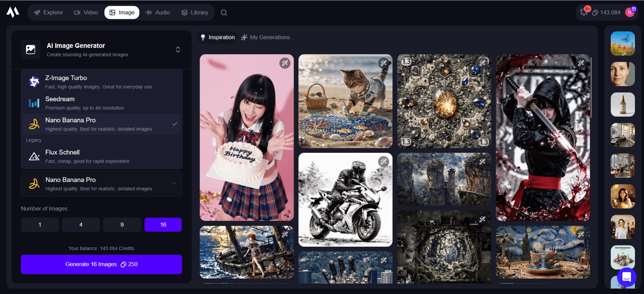Expand the AI Image Generator tool switcher arrows

[x=178, y=50]
